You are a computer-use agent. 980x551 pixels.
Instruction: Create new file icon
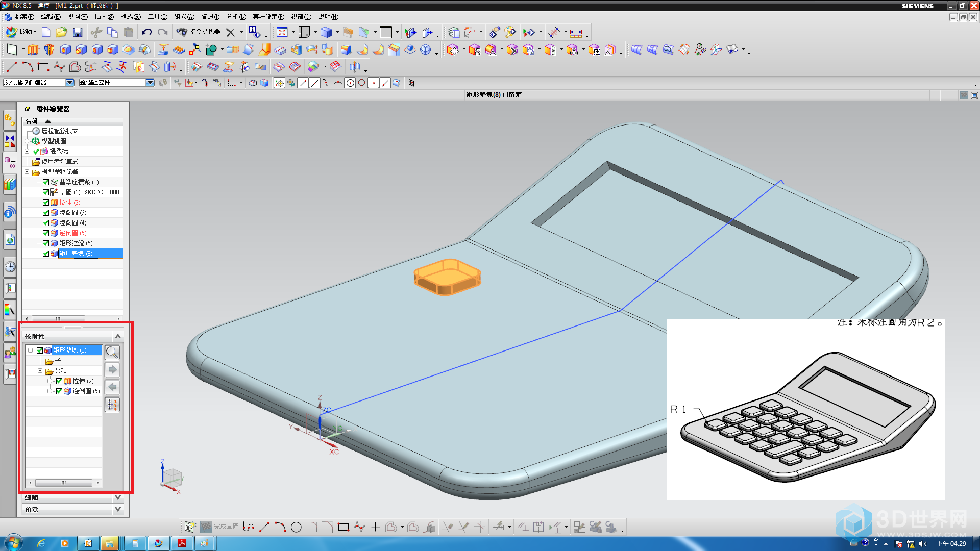[46, 32]
